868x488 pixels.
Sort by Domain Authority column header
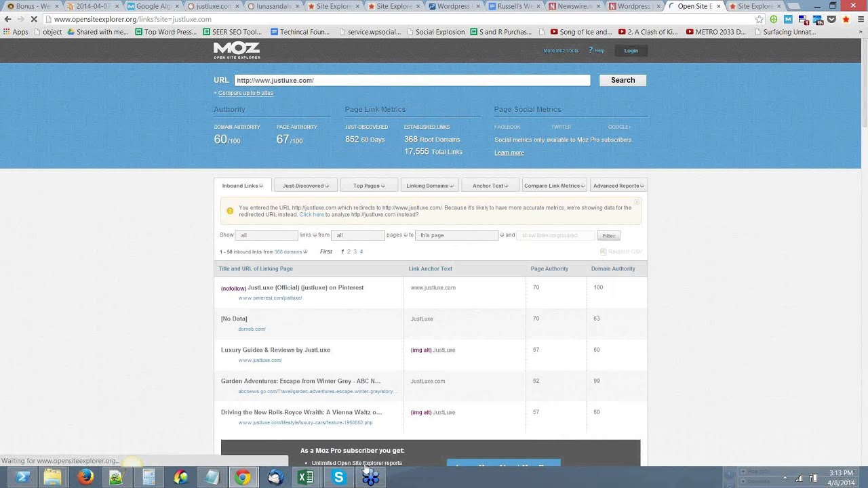pyautogui.click(x=613, y=269)
